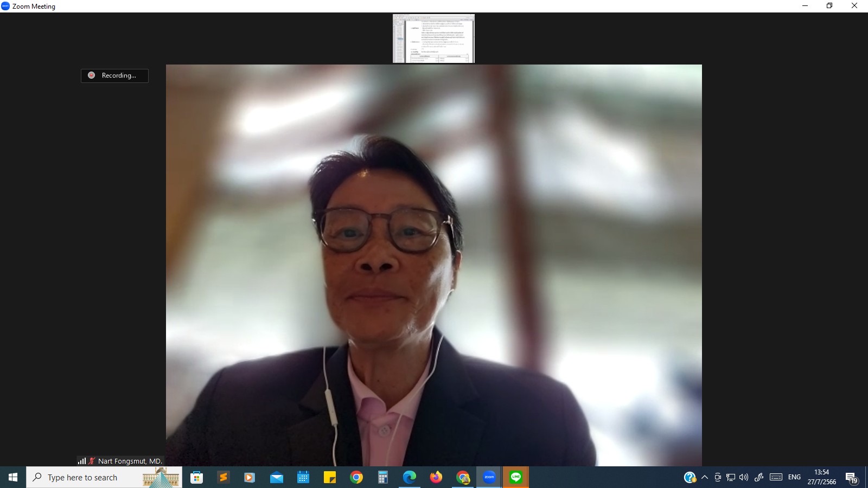Viewport: 868px width, 488px height.
Task: Open the touch keyboard tray icon
Action: (x=776, y=477)
